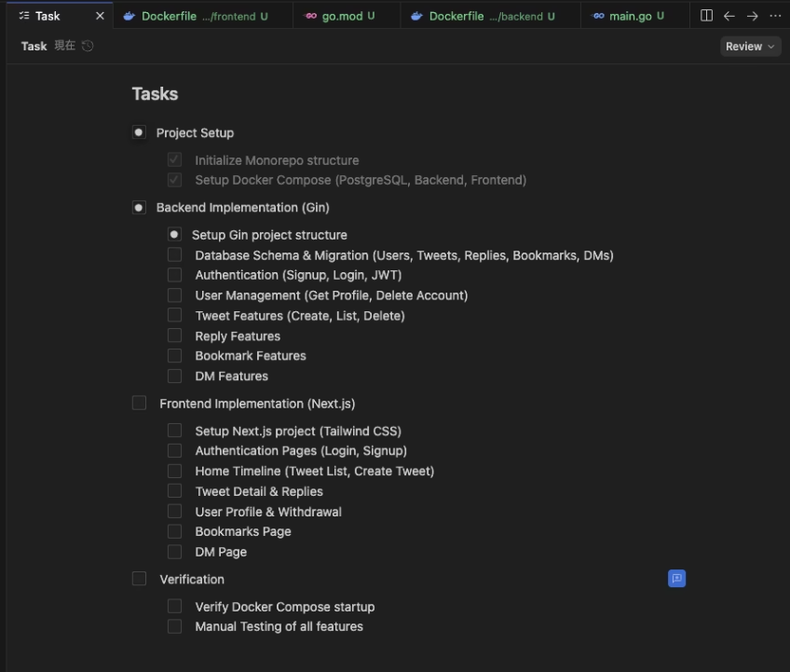Toggle Backend Implementation (Gin) status marker
The width and height of the screenshot is (790, 672).
tap(139, 207)
